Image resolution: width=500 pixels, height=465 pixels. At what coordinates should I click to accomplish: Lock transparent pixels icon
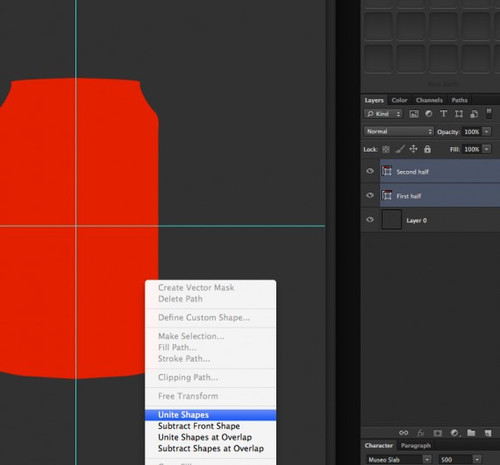pyautogui.click(x=386, y=149)
